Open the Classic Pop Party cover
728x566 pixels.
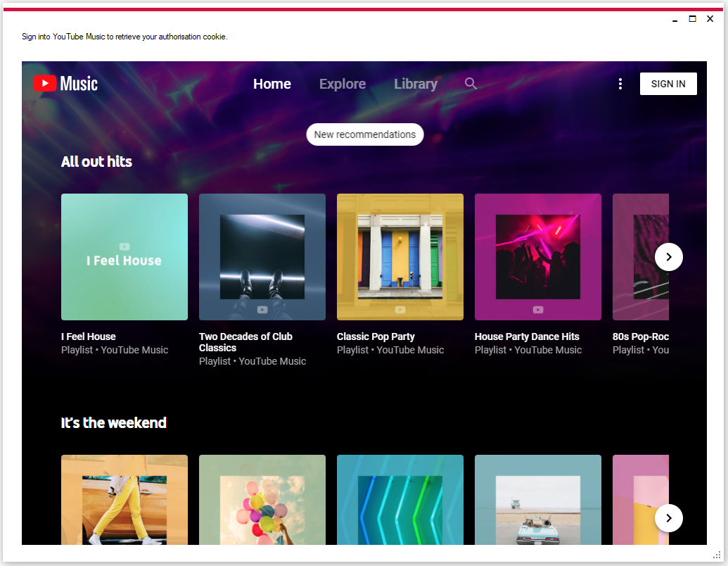coord(400,257)
